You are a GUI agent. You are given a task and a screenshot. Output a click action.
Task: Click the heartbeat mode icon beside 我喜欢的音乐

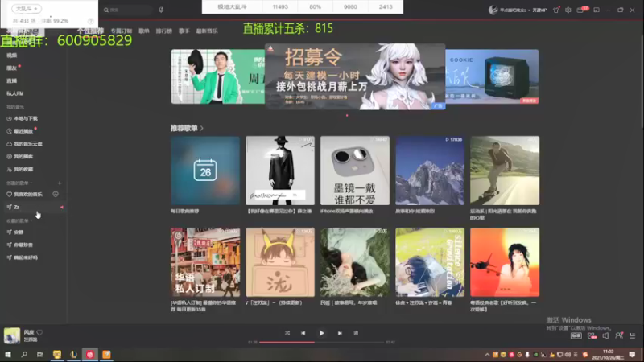point(56,194)
